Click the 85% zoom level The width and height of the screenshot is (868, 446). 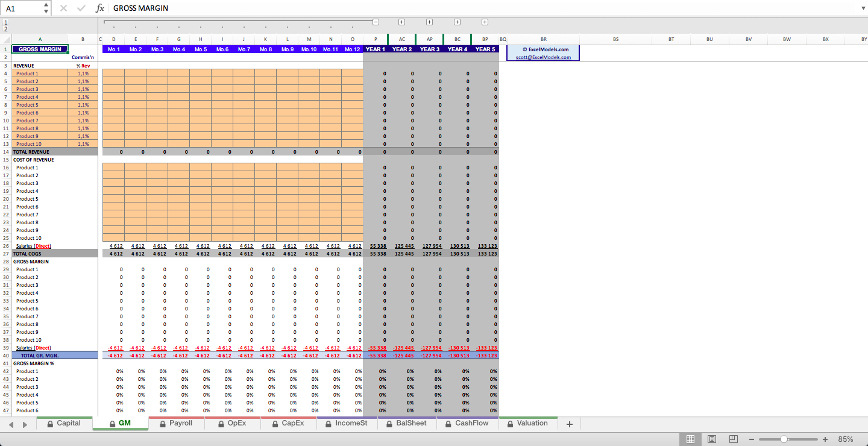[x=845, y=439]
